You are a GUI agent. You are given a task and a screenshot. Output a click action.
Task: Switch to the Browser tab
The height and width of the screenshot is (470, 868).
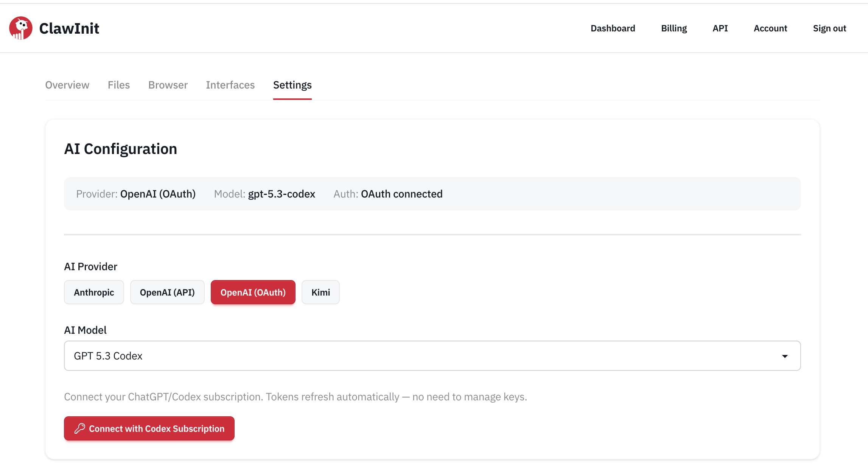point(168,85)
